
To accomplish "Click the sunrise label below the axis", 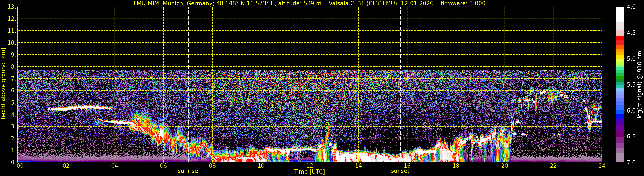I will click(188, 171).
